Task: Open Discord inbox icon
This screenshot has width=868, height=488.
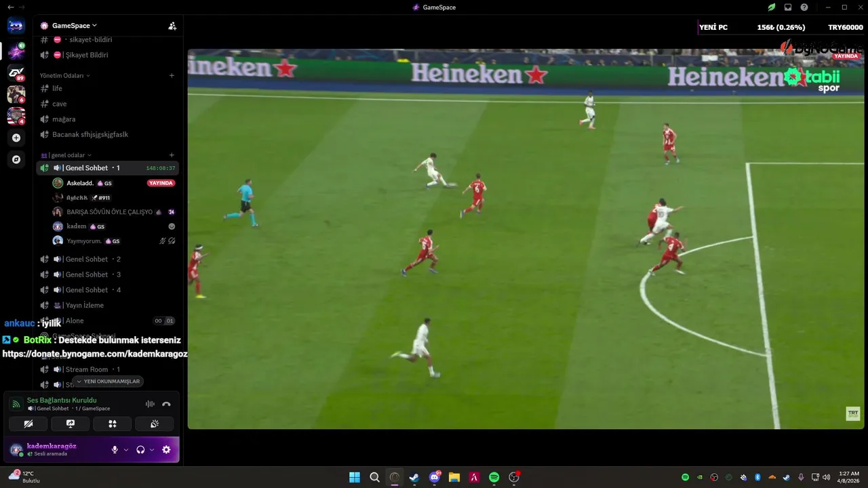Action: tap(788, 7)
